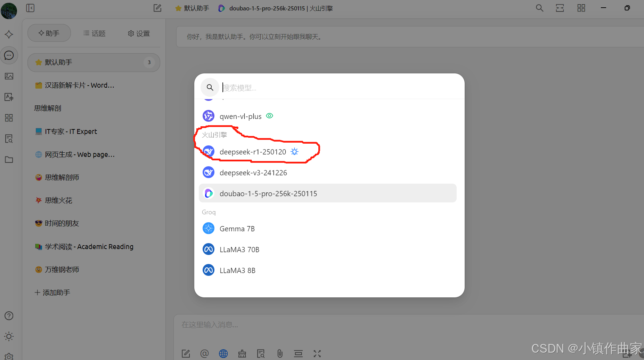Open the mini apps grid sidebar icon
644x360 pixels.
click(9, 118)
